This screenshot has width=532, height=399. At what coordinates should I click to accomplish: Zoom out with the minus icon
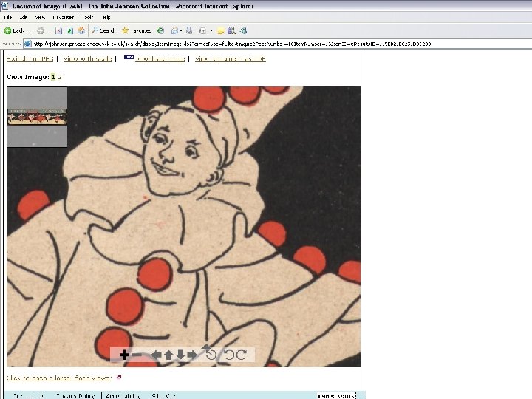137,355
